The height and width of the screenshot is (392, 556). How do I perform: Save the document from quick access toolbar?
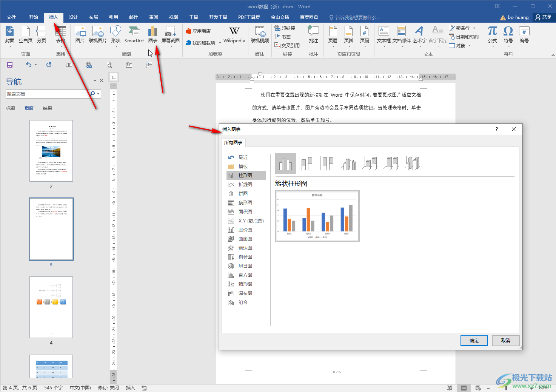[x=10, y=65]
